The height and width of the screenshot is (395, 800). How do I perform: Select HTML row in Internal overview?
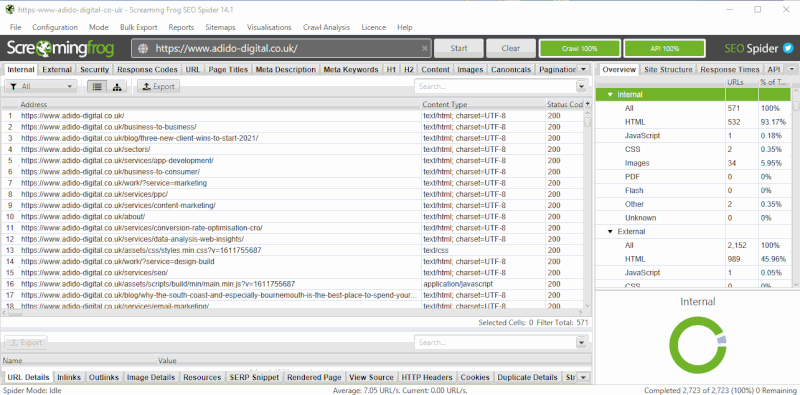694,122
